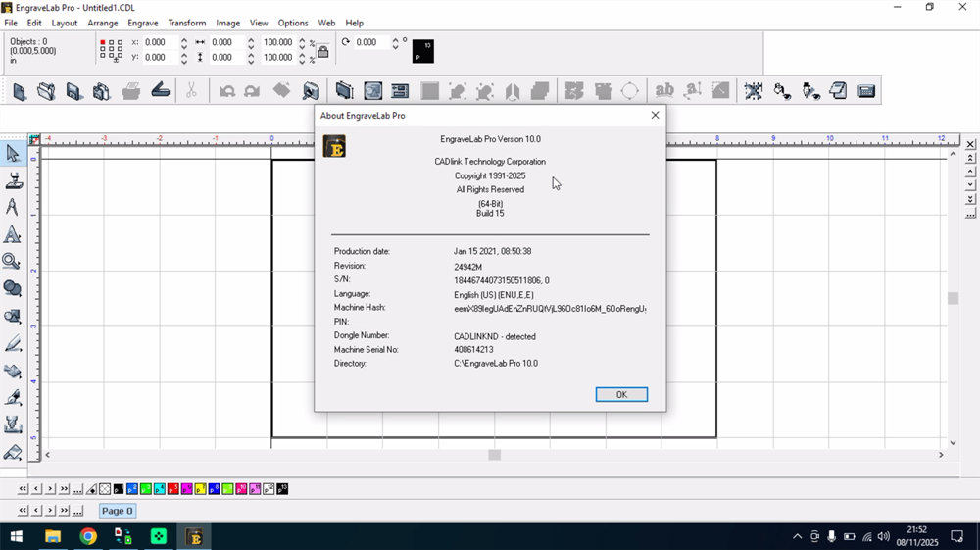Open the Arrange menu
Viewport: 980px width, 550px height.
pyautogui.click(x=103, y=23)
